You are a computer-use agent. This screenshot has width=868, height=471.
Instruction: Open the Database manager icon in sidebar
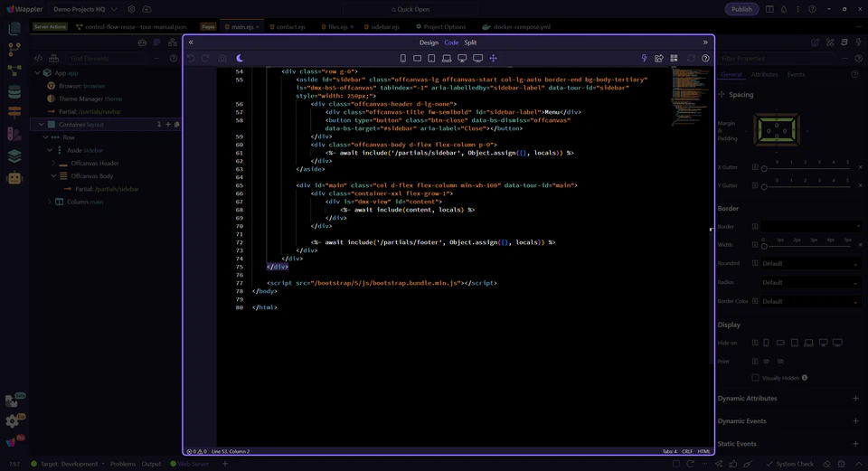[14, 92]
